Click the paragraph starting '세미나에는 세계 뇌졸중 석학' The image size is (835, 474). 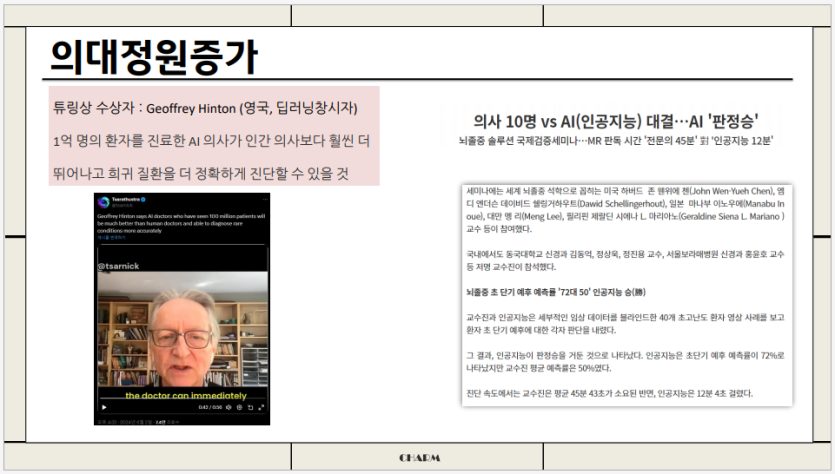[625, 210]
